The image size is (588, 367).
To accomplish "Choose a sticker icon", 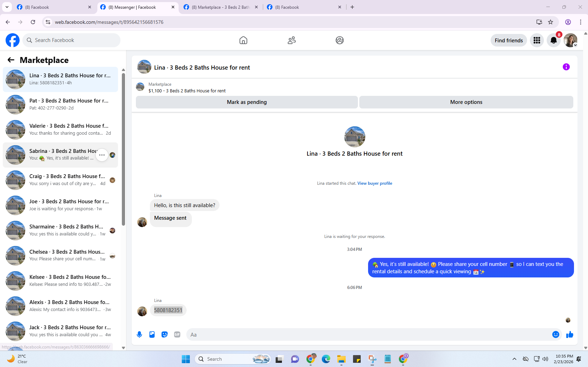I will pos(165,334).
